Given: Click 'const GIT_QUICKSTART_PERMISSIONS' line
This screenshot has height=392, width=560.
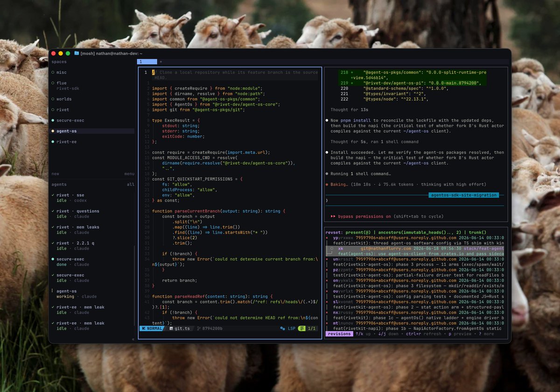Looking at the screenshot, I should pyautogui.click(x=196, y=179).
